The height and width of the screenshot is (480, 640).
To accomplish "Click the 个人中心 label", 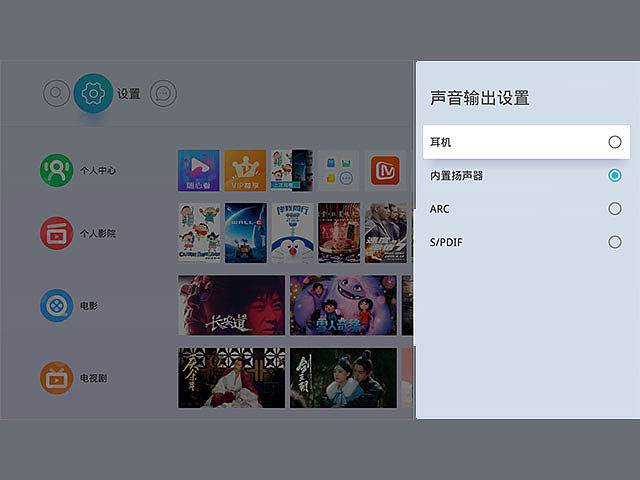I will coord(98,170).
